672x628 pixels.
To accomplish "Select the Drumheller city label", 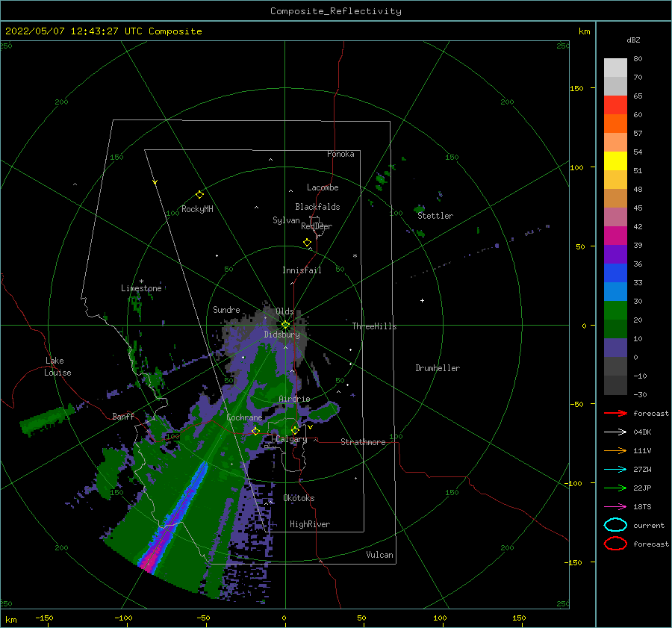I will coord(438,368).
